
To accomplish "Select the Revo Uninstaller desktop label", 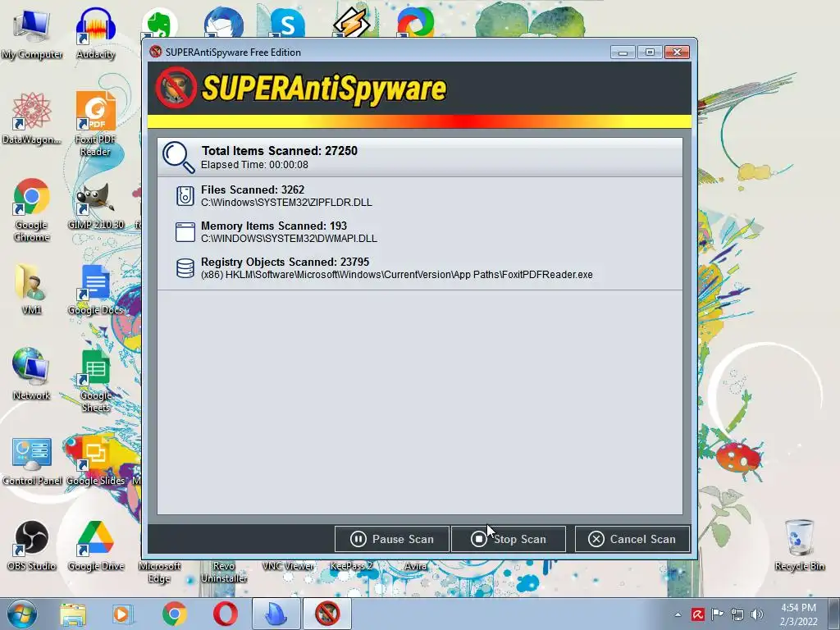I will tap(223, 572).
